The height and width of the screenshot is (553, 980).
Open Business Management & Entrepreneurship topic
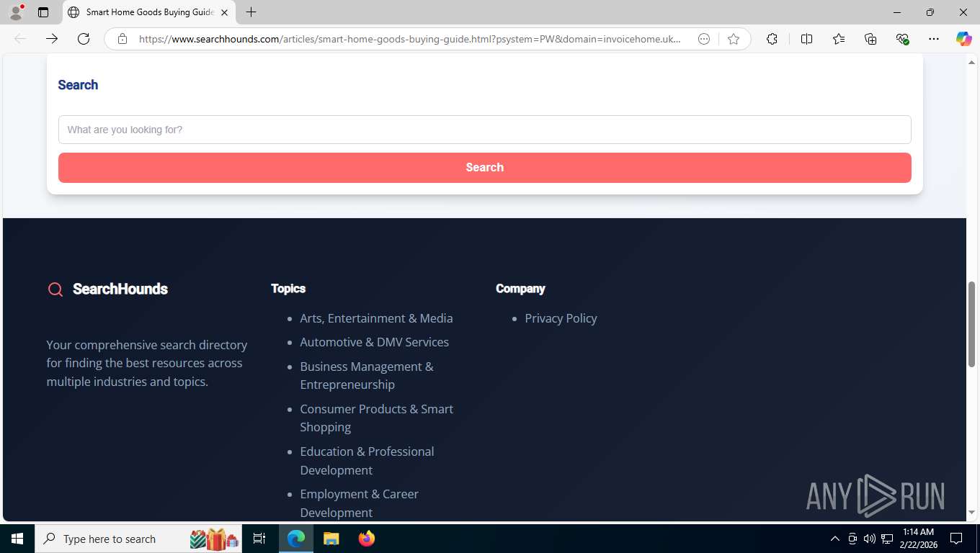pyautogui.click(x=367, y=375)
